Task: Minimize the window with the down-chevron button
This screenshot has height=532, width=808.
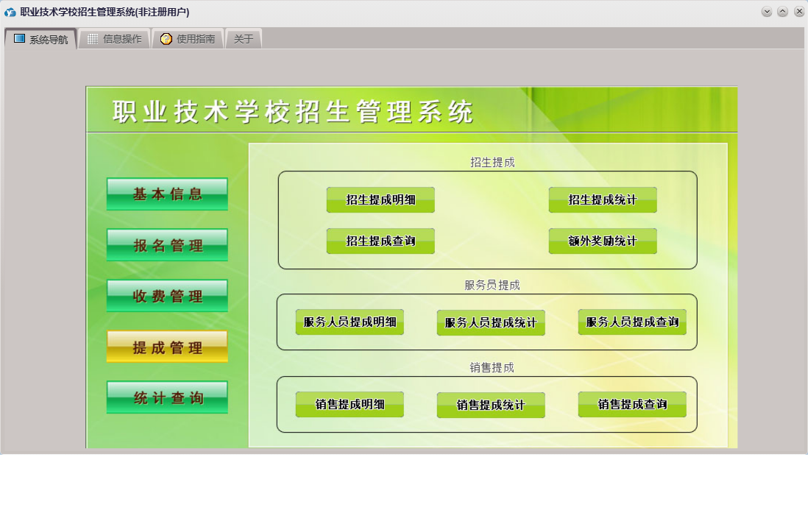Action: click(x=767, y=12)
